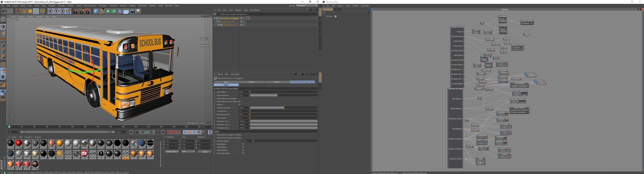Open the User Data menu in Attributes
The width and height of the screenshot is (644, 174).
(x=235, y=74)
